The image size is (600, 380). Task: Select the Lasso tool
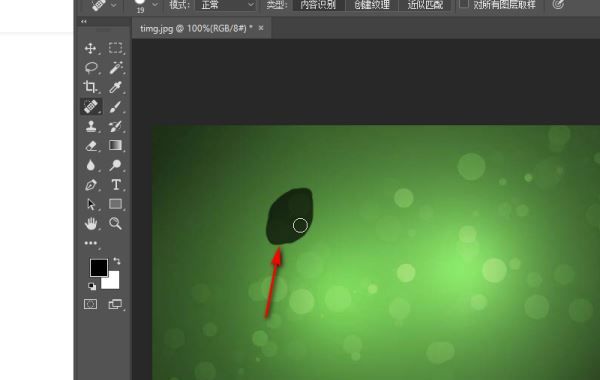(91, 68)
